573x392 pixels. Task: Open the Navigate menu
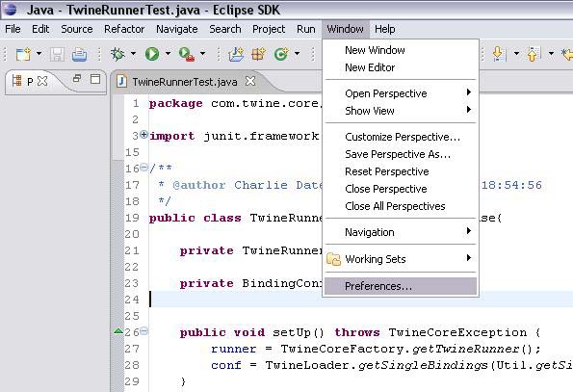[177, 29]
